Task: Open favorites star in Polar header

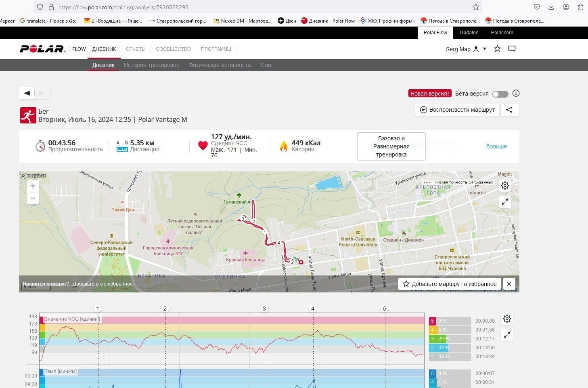Action: click(x=498, y=49)
